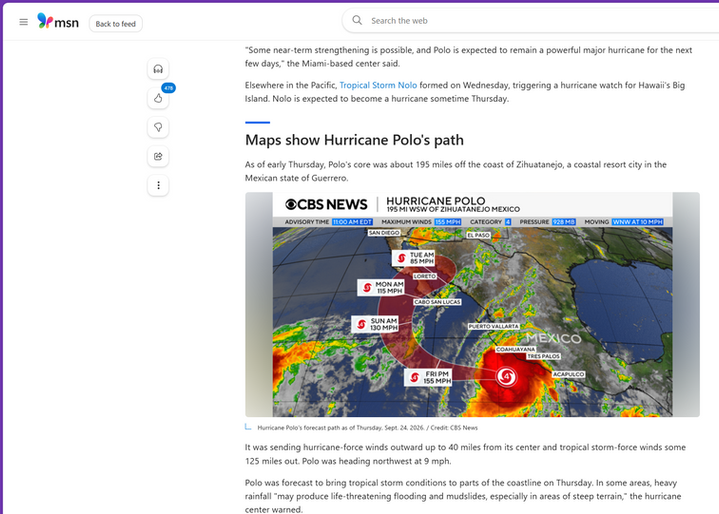Screen dimensions: 719x514
Task: Share the article
Action: tap(158, 156)
